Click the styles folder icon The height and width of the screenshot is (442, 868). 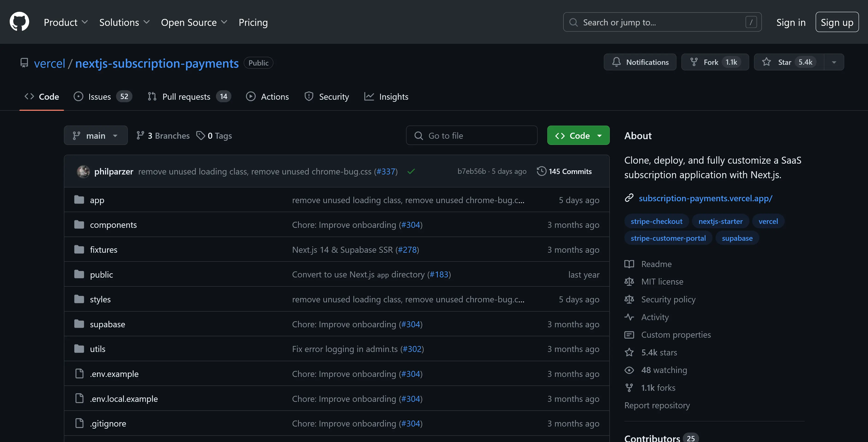[79, 299]
